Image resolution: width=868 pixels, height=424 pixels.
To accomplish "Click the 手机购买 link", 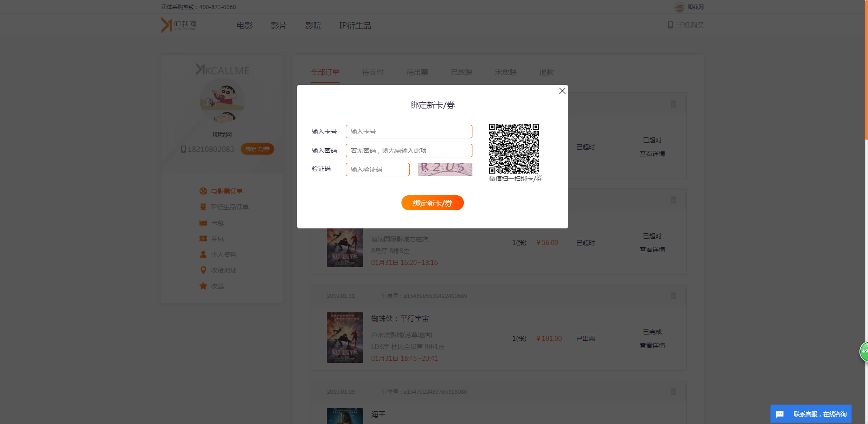I will coord(690,25).
